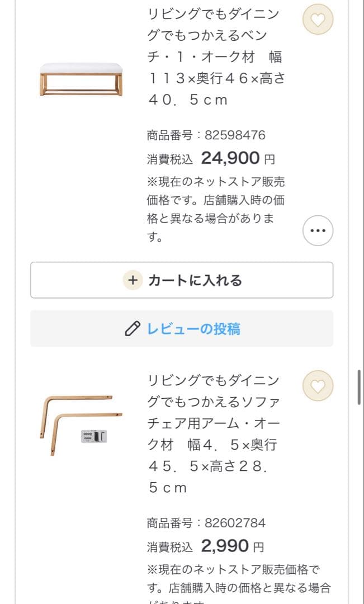
Task: Favorite the sofa chair arm using its heart icon
Action: click(318, 386)
